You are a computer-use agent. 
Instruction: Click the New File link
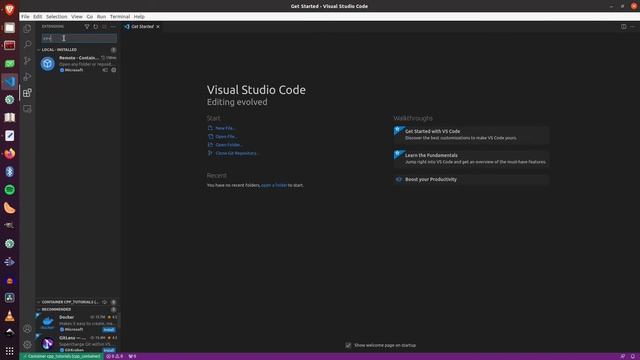click(224, 128)
